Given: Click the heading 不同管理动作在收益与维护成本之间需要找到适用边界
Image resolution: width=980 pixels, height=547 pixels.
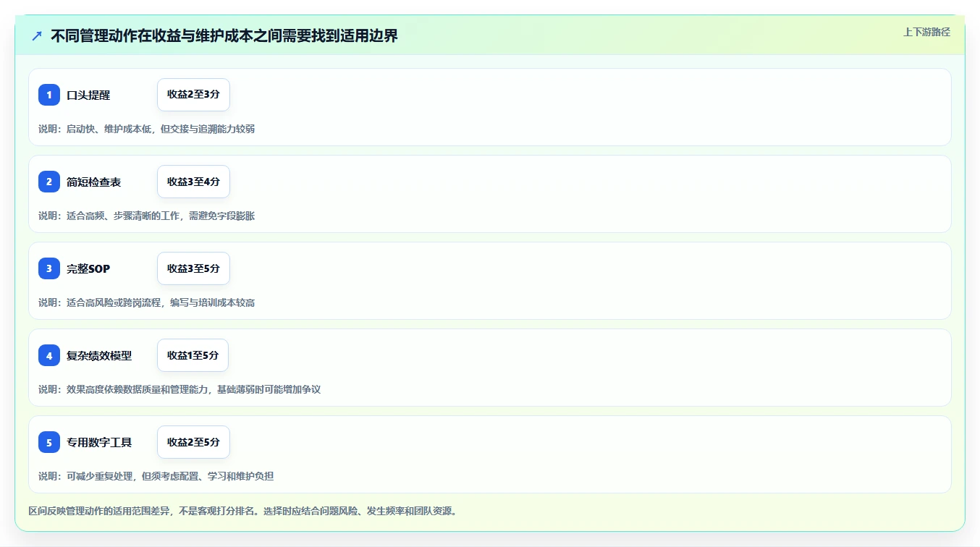Looking at the screenshot, I should point(224,36).
